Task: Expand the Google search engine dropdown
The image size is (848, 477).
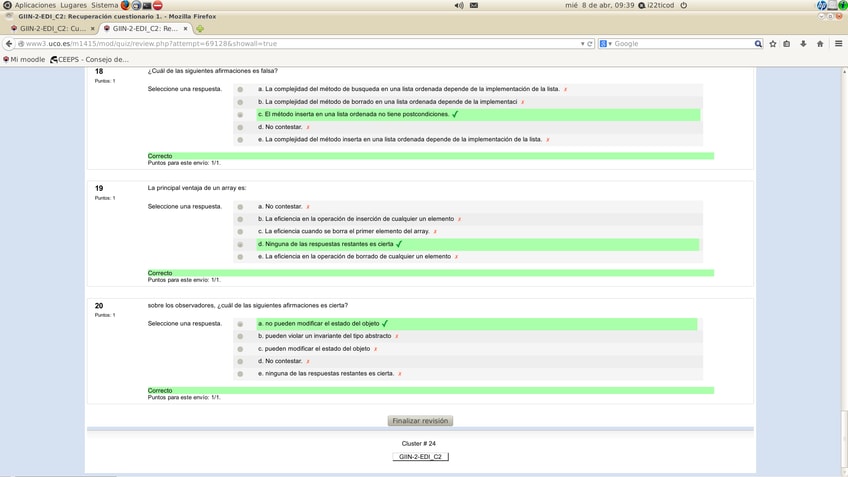Action: click(605, 44)
